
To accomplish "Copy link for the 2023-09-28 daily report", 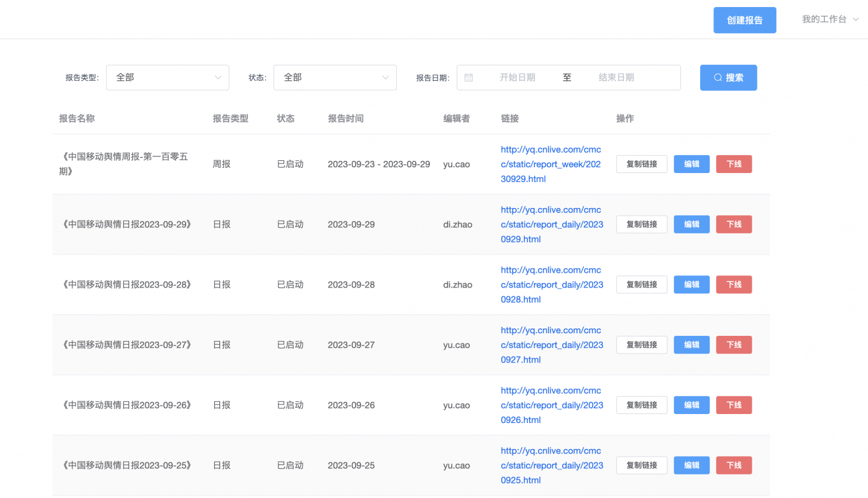I will tap(642, 284).
